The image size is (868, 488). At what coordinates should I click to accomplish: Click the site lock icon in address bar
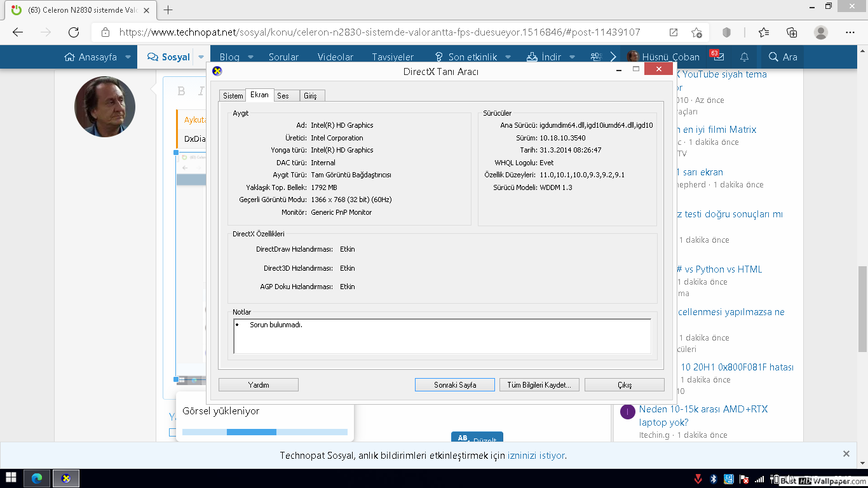[x=105, y=32]
